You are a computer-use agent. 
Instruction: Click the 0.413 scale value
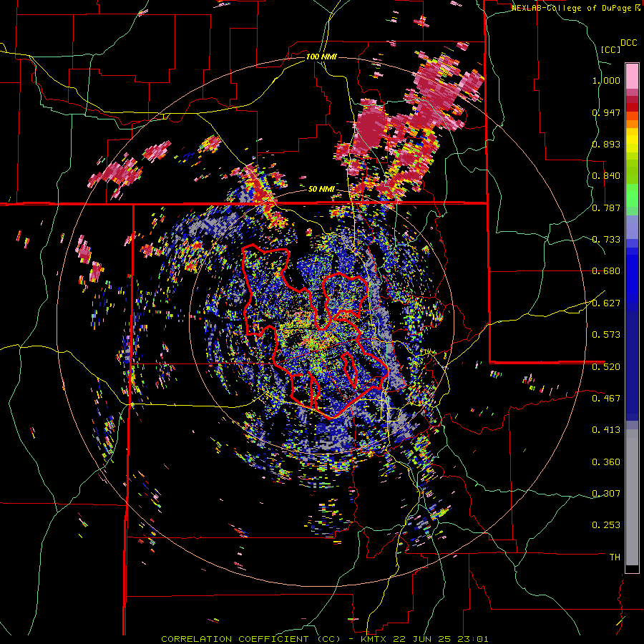(x=606, y=430)
